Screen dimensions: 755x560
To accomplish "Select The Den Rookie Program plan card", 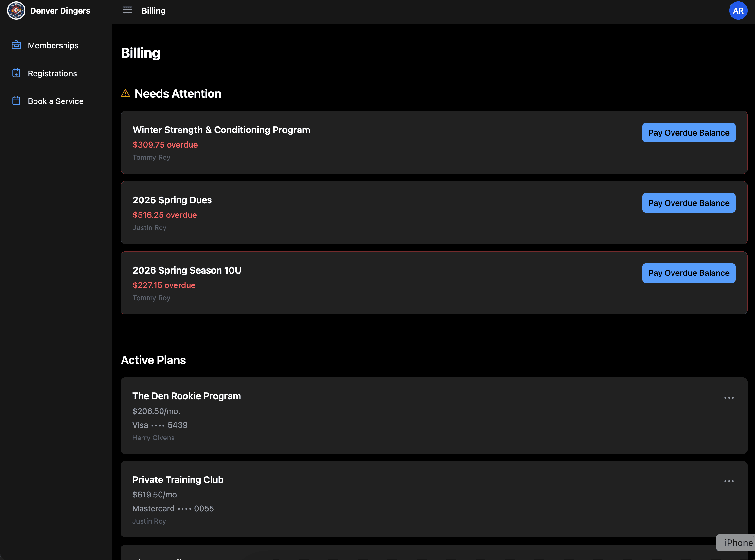I will 407,416.
